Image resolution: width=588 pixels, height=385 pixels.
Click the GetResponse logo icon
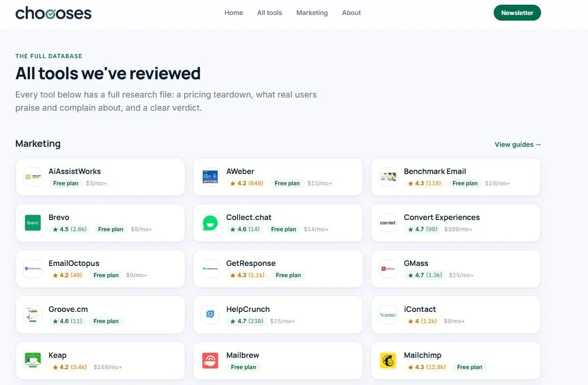click(210, 269)
